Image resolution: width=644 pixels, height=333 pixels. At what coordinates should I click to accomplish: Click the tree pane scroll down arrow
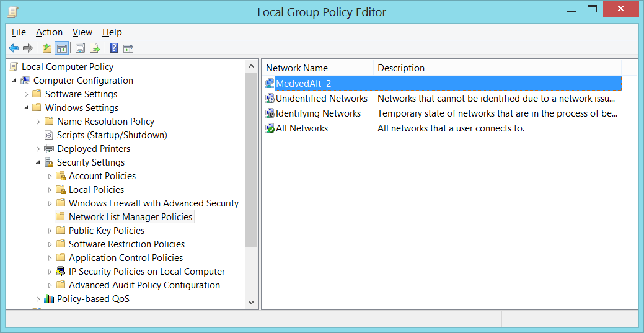click(252, 302)
